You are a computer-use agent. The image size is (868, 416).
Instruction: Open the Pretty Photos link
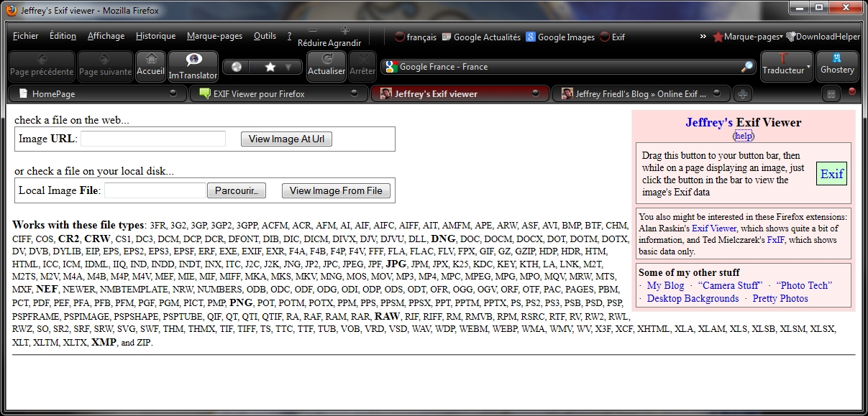780,298
